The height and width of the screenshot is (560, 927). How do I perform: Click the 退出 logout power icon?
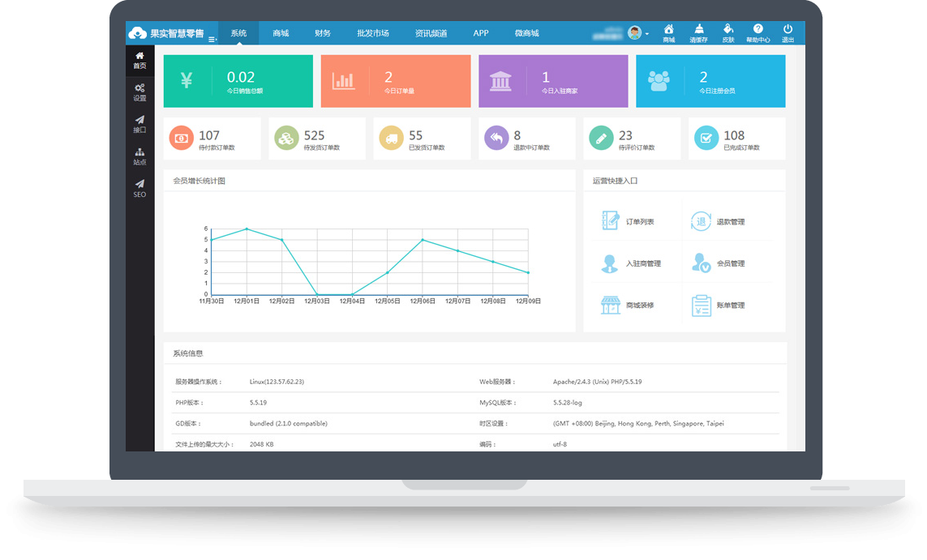pyautogui.click(x=788, y=33)
